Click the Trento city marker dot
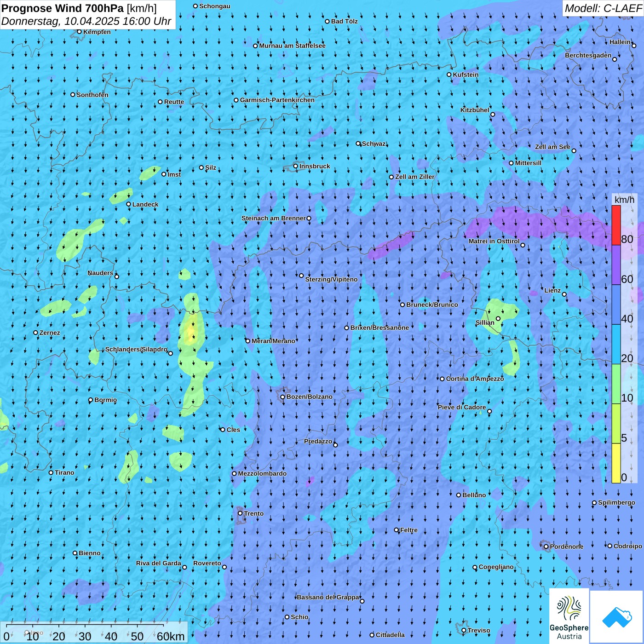Screen dimensions: 644x644 [240, 513]
